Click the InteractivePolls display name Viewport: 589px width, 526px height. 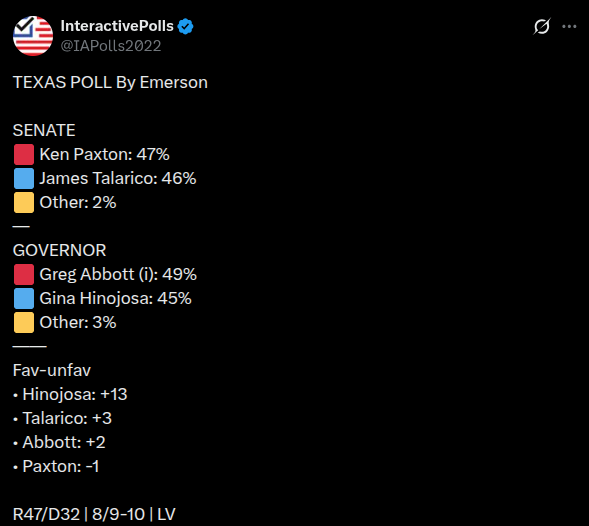pyautogui.click(x=117, y=26)
